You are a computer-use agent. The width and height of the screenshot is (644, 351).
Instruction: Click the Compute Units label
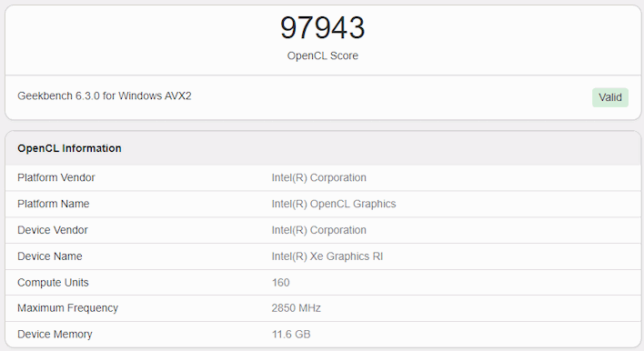click(53, 283)
